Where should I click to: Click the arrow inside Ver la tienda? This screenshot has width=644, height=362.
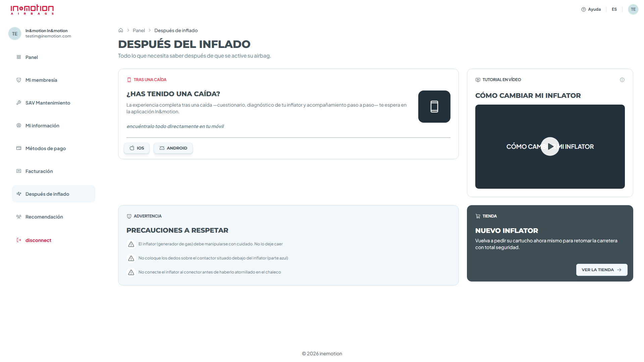coord(619,270)
